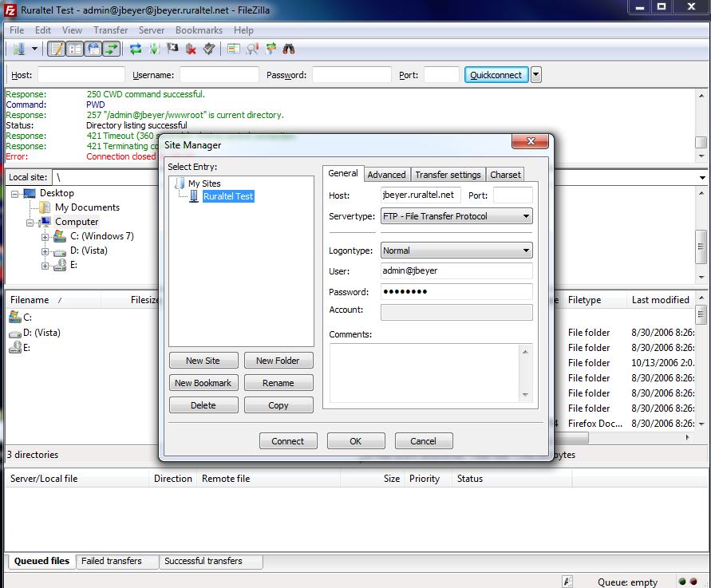Click the My Documents folder icon
Image resolution: width=711 pixels, height=588 pixels.
(x=45, y=207)
